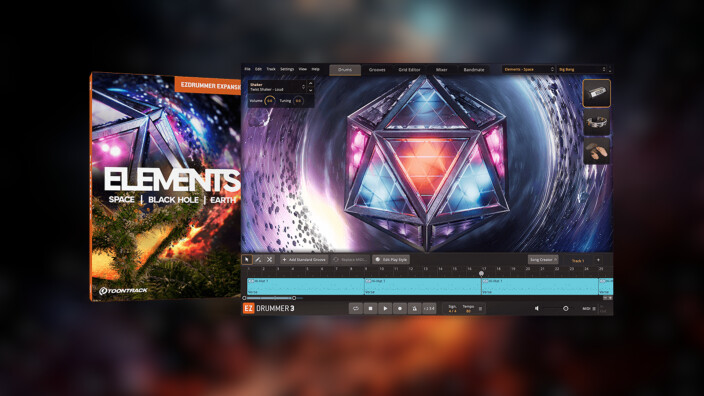The image size is (704, 396).
Task: Start recording
Action: (x=400, y=308)
